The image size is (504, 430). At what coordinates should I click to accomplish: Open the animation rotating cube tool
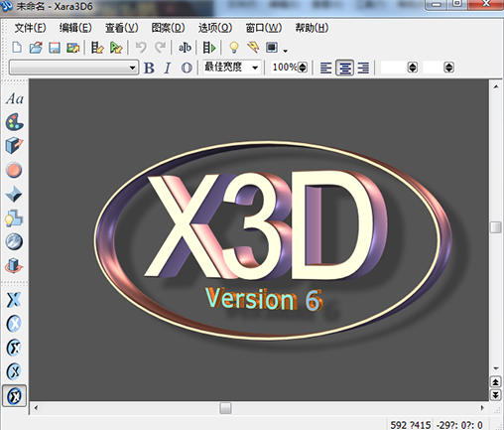[14, 266]
